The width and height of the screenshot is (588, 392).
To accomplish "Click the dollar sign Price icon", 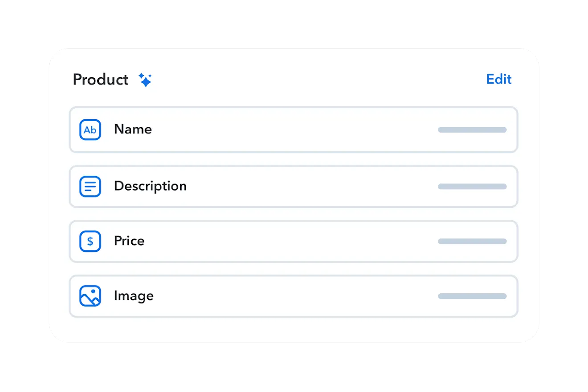I will [x=90, y=241].
